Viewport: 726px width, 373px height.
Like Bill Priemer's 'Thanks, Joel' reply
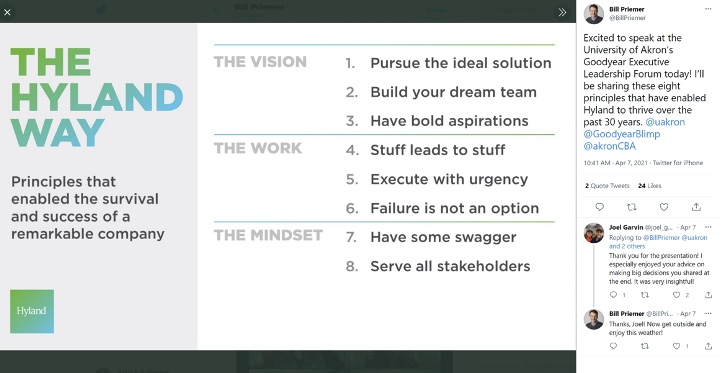pos(676,346)
